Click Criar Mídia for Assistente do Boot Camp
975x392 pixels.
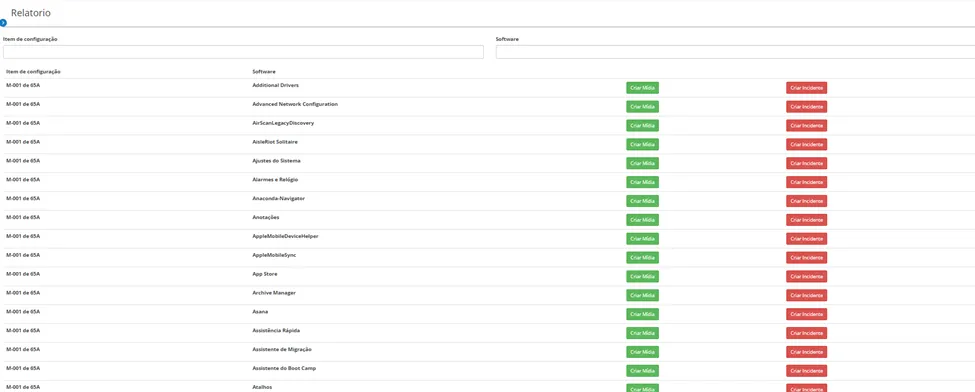pos(642,371)
